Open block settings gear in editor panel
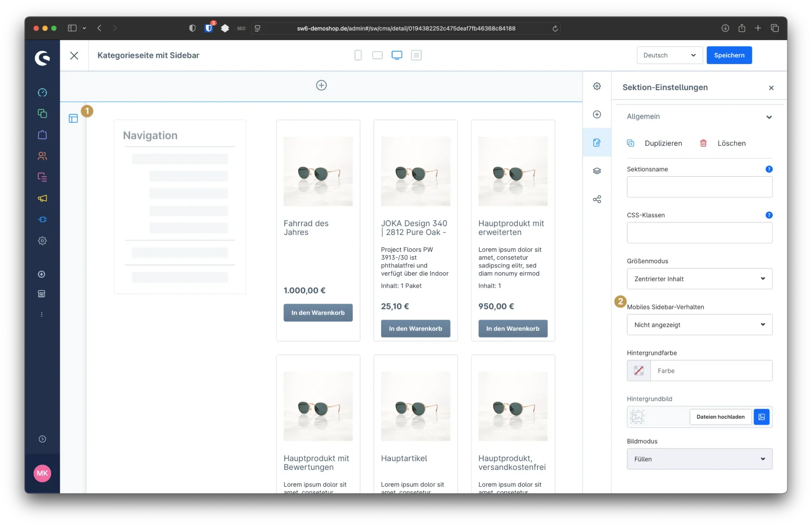 click(x=597, y=86)
